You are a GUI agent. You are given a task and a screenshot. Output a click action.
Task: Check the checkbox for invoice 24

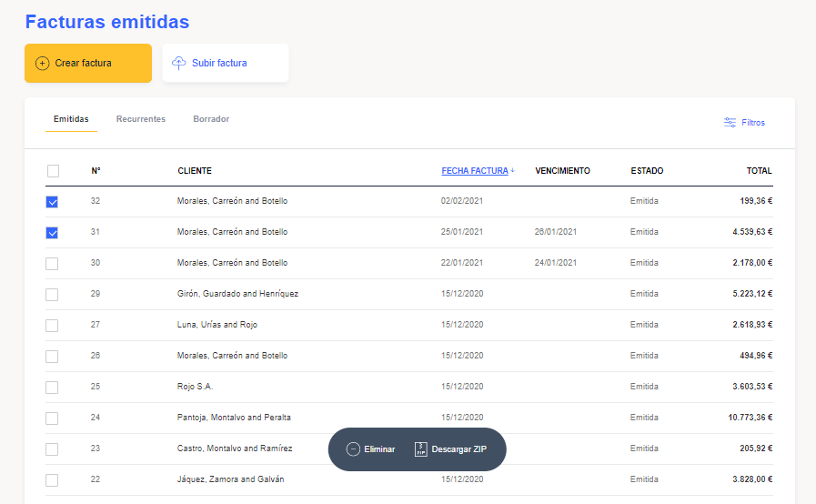point(52,418)
